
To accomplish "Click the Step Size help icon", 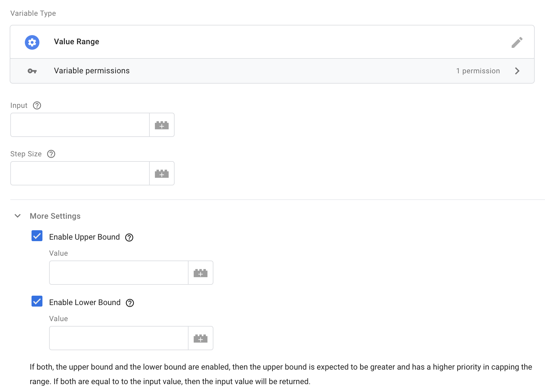I will click(51, 154).
